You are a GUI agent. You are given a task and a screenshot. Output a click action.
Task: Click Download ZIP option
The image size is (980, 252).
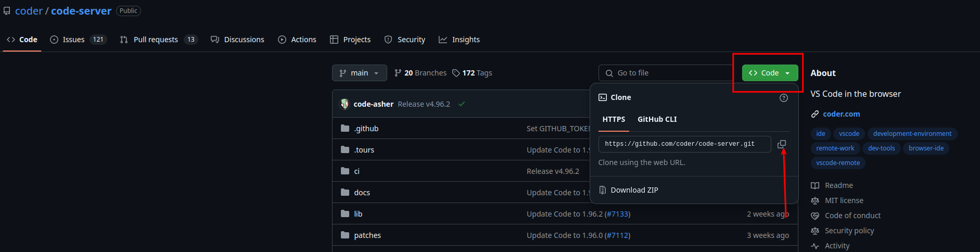[x=634, y=190]
